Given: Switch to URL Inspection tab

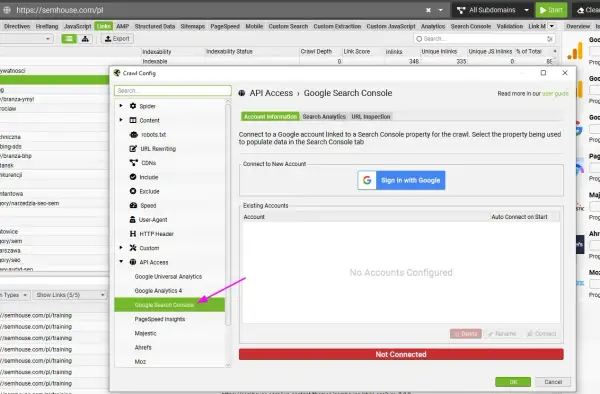Looking at the screenshot, I should point(371,117).
